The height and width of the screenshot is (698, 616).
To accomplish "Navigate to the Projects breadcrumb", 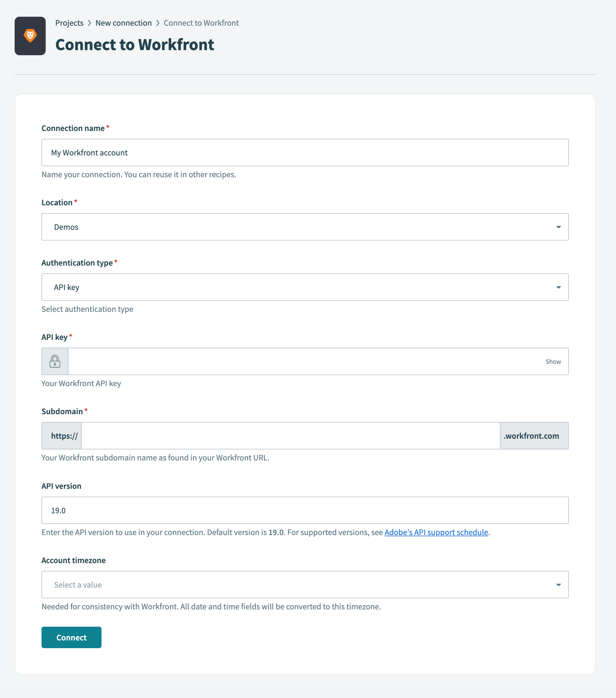I will point(69,23).
